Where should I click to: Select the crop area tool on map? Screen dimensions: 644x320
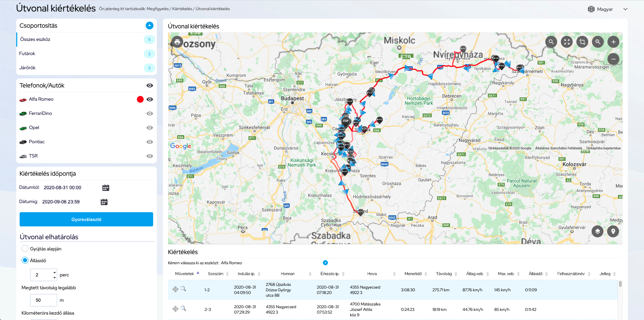point(582,42)
